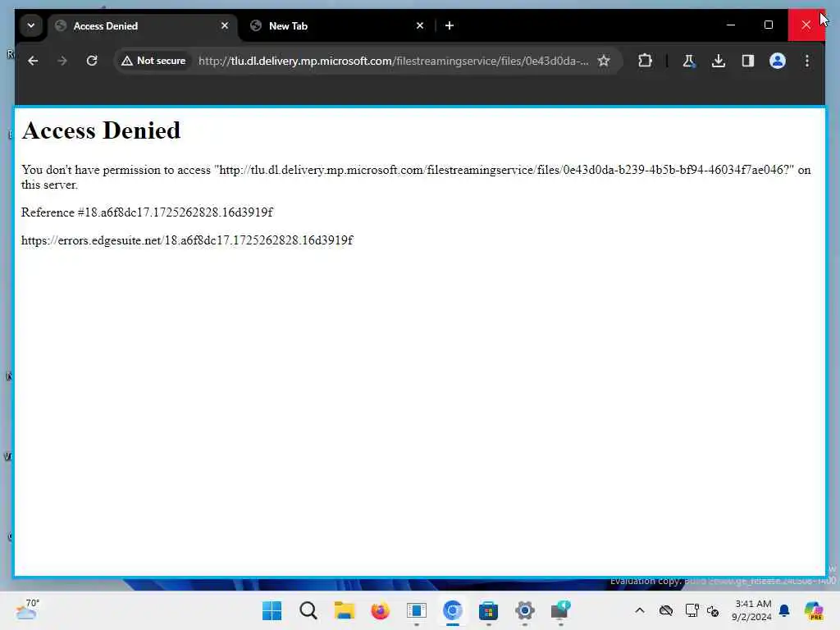Open Settings gear on taskbar
The height and width of the screenshot is (630, 840).
click(524, 610)
